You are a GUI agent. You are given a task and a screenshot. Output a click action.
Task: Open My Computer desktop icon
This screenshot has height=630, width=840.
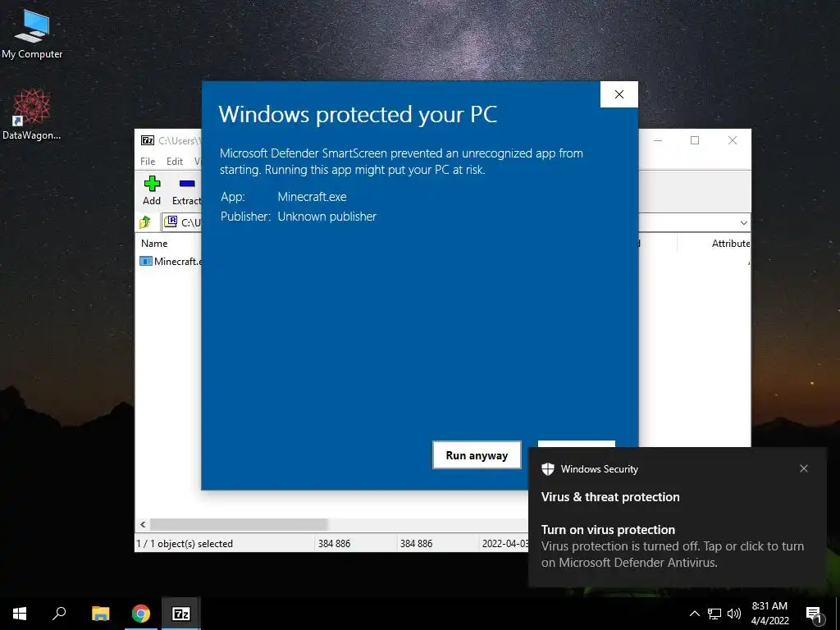(32, 33)
